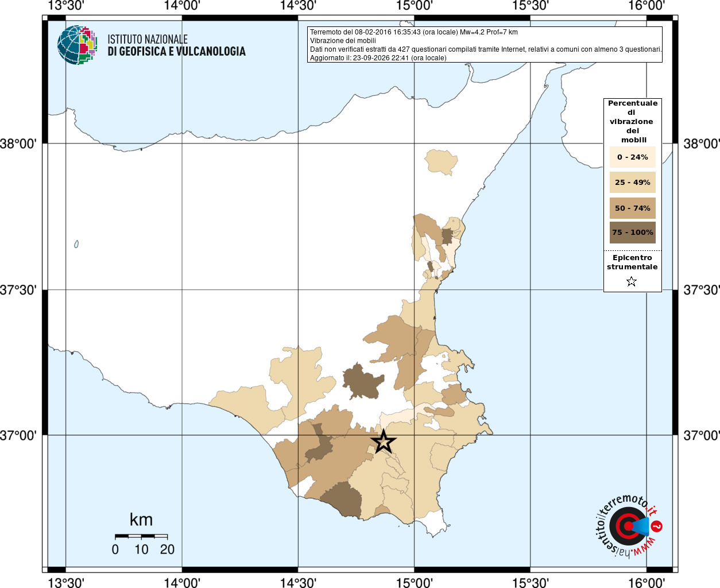Click the top 15°00' longitude label

pos(415,6)
